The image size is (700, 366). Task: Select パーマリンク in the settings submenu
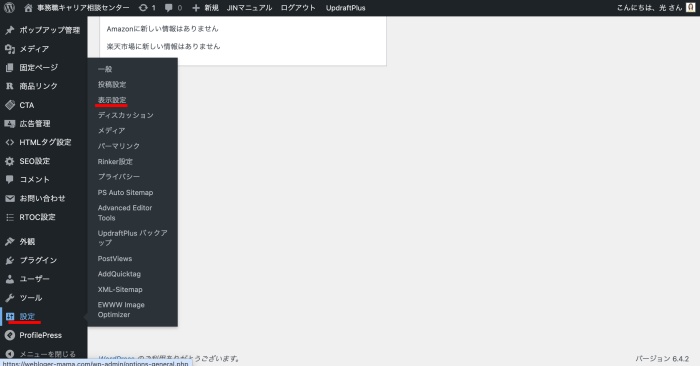pos(119,146)
